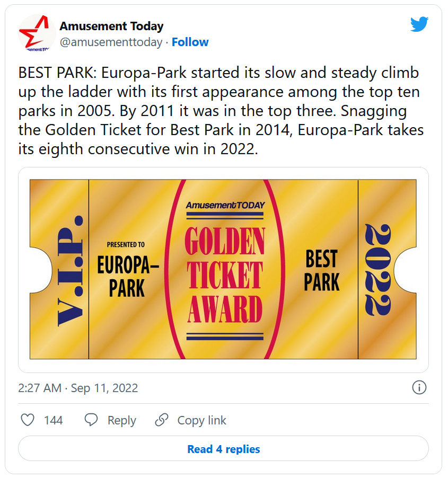The height and width of the screenshot is (479, 448).
Task: Click the Copy link text label
Action: pos(201,421)
